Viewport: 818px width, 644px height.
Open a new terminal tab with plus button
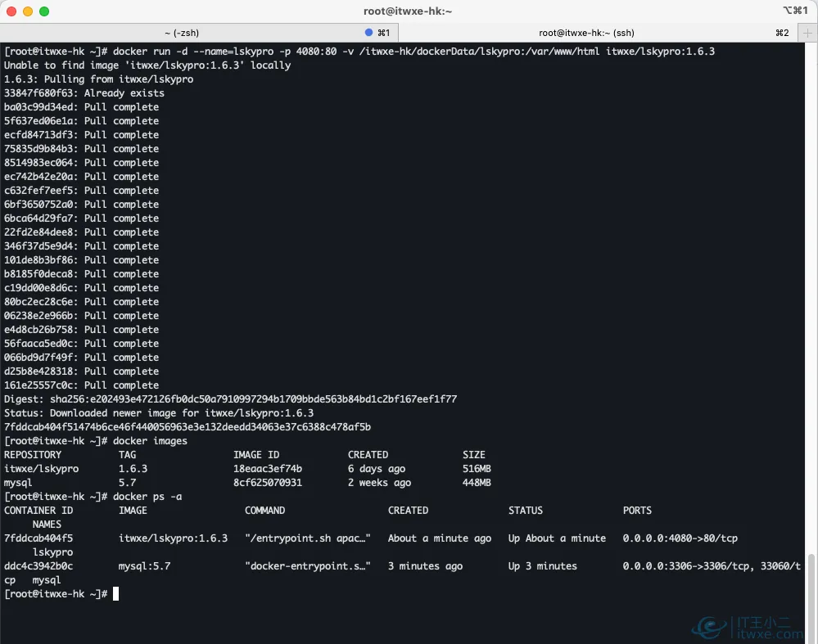coord(807,33)
